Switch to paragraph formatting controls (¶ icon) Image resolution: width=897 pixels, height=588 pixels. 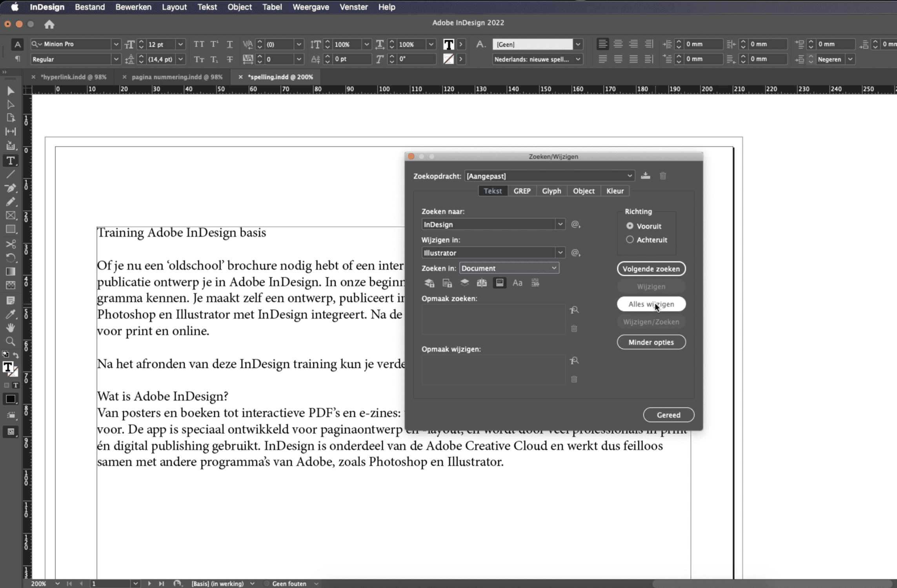pyautogui.click(x=17, y=59)
